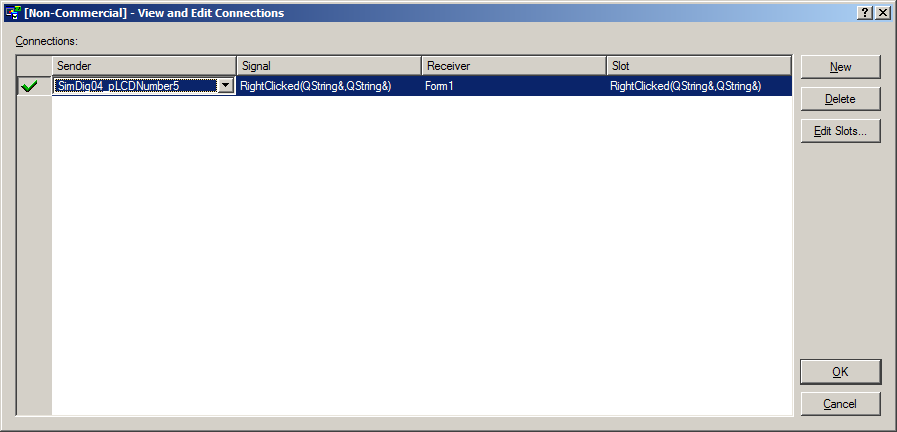Select the SimDig04_pLCDNumber5 sender field
Viewport: 897px width, 432px height.
135,86
